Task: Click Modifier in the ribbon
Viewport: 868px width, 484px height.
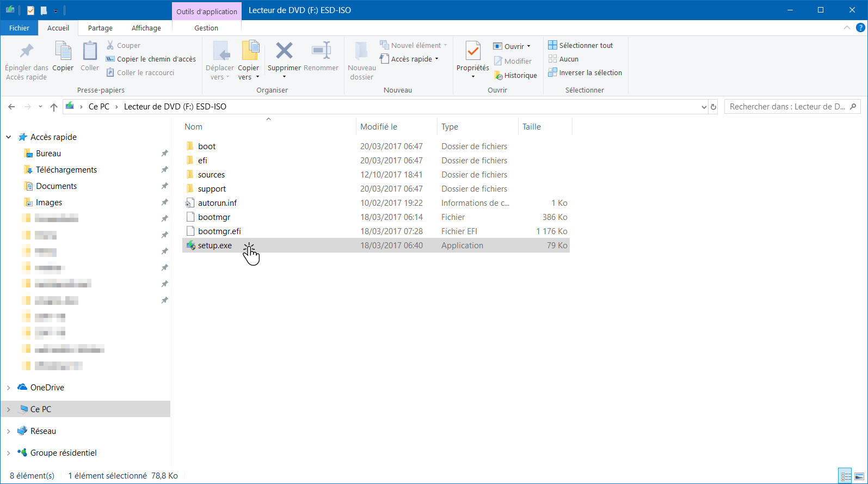Action: [x=513, y=61]
